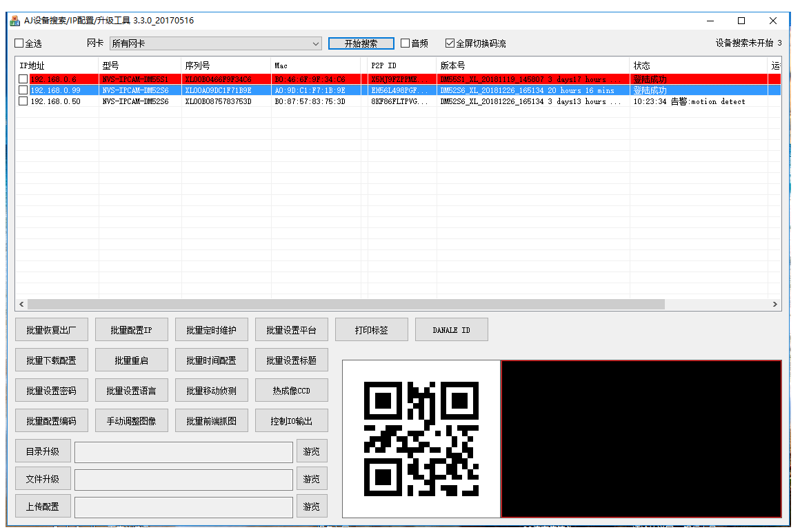
Task: Click the left scroll arrow of the device list
Action: (x=21, y=304)
